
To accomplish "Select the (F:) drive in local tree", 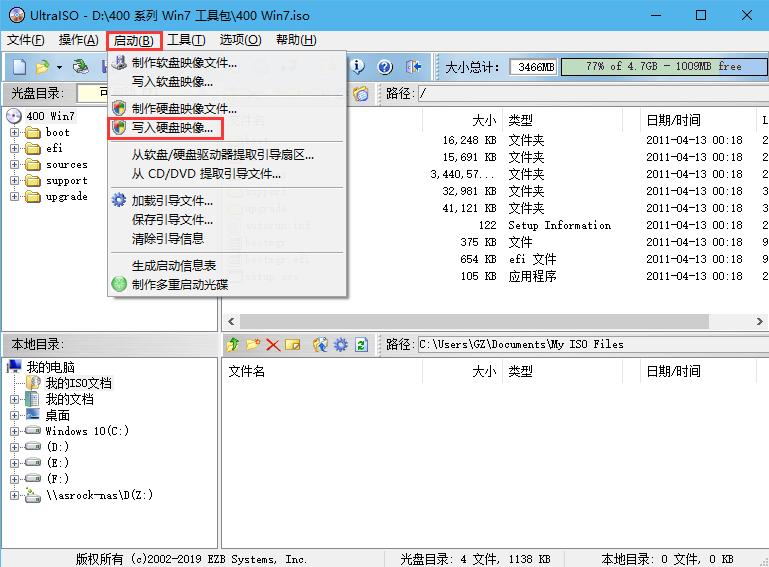I will (58, 478).
